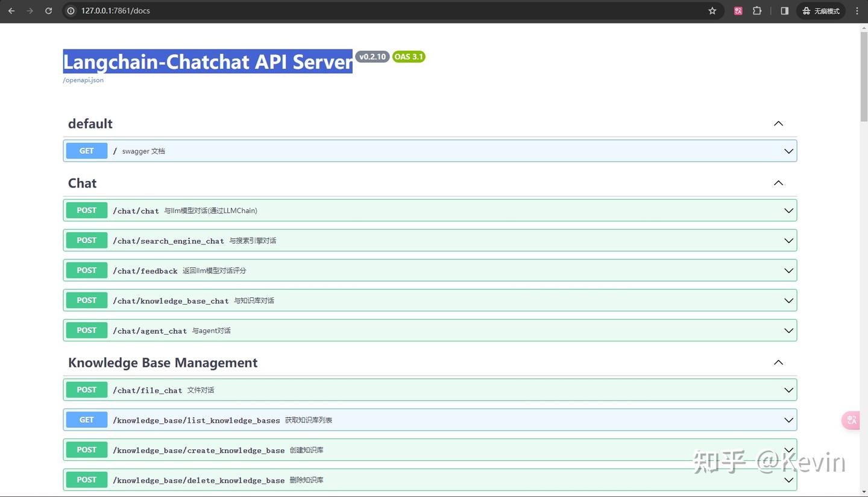This screenshot has width=868, height=497.
Task: Open the browser extensions puzzle icon
Action: (757, 11)
